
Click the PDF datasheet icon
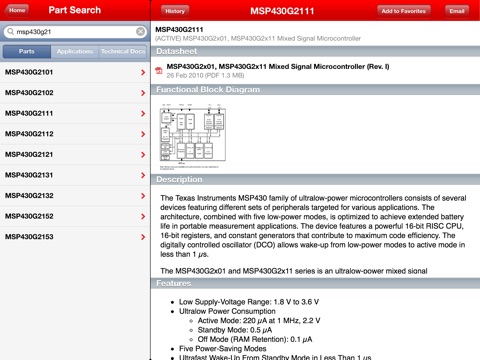[x=159, y=70]
